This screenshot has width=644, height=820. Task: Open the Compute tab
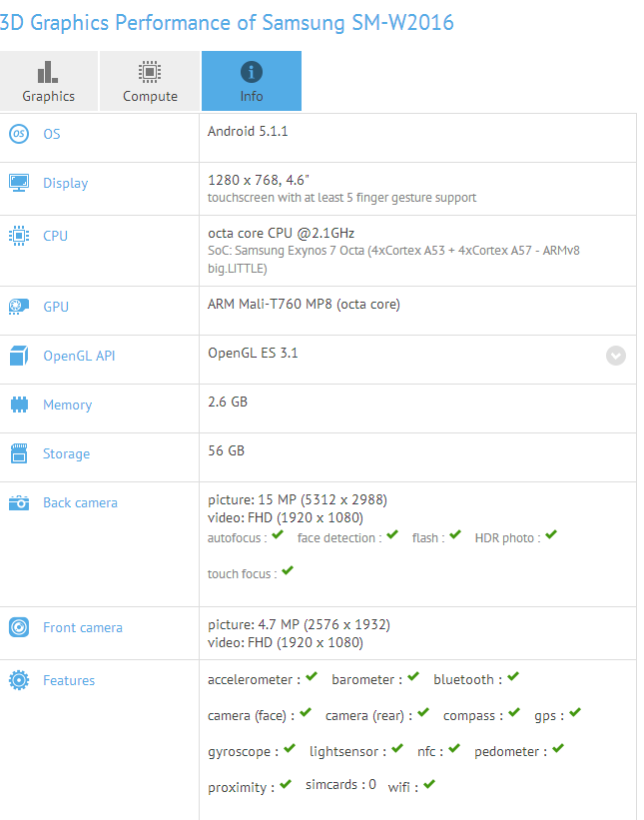coord(150,82)
